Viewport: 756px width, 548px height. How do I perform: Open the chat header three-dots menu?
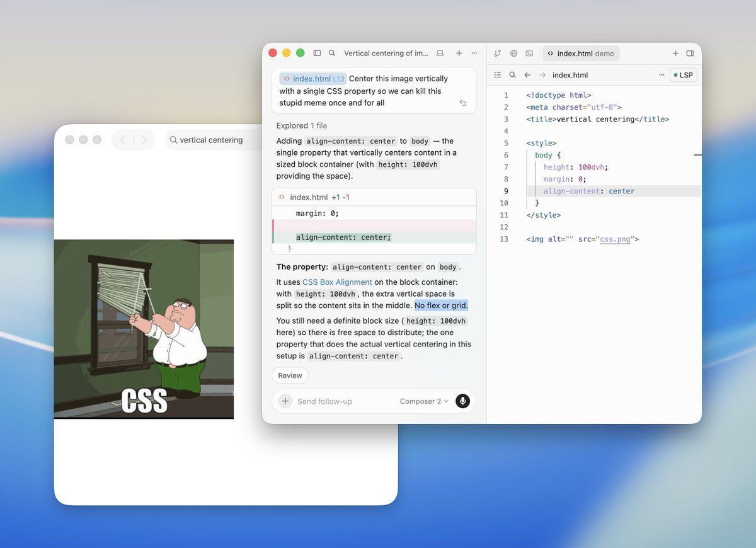(474, 54)
